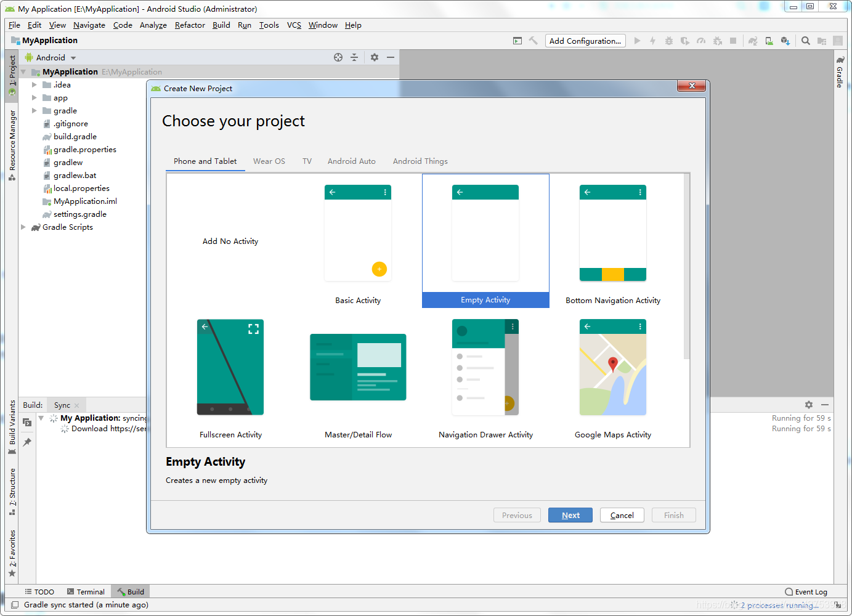Image resolution: width=852 pixels, height=616 pixels.
Task: Open the Refactor menu
Action: click(190, 25)
